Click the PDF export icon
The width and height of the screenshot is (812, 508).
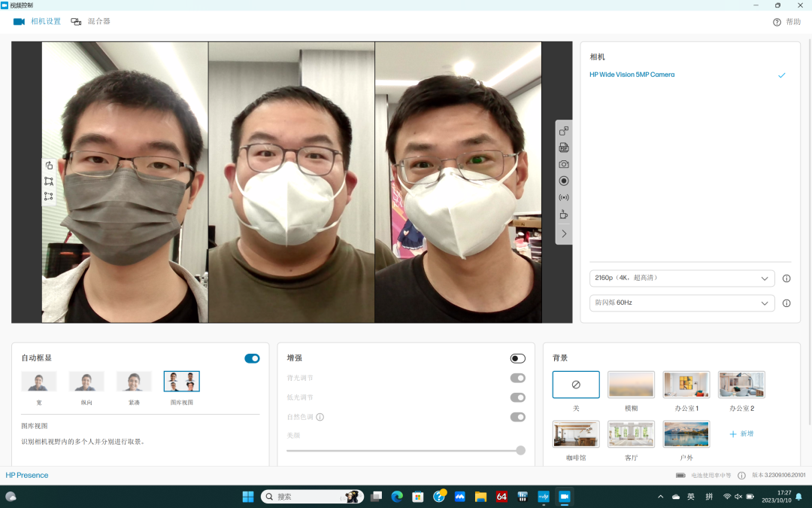[x=564, y=148]
